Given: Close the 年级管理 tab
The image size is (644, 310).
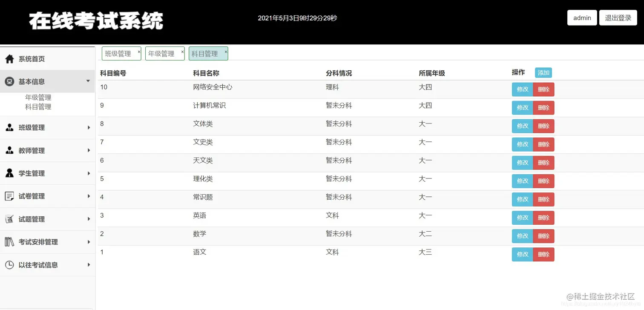Looking at the screenshot, I should click(x=182, y=52).
